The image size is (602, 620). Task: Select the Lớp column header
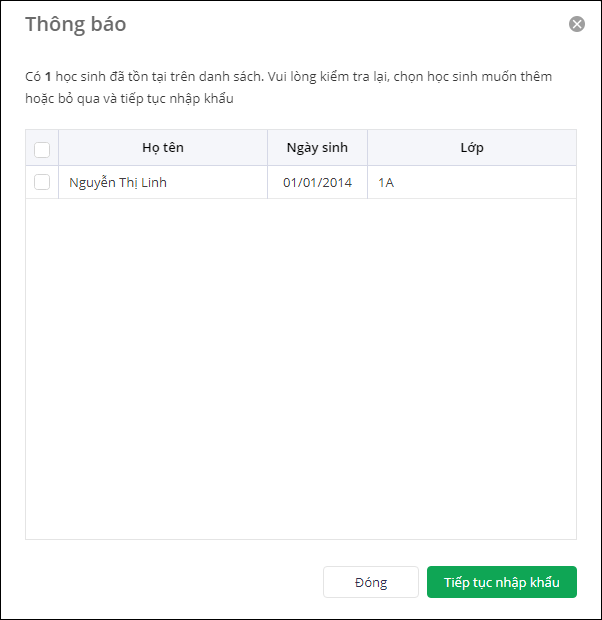(x=472, y=148)
